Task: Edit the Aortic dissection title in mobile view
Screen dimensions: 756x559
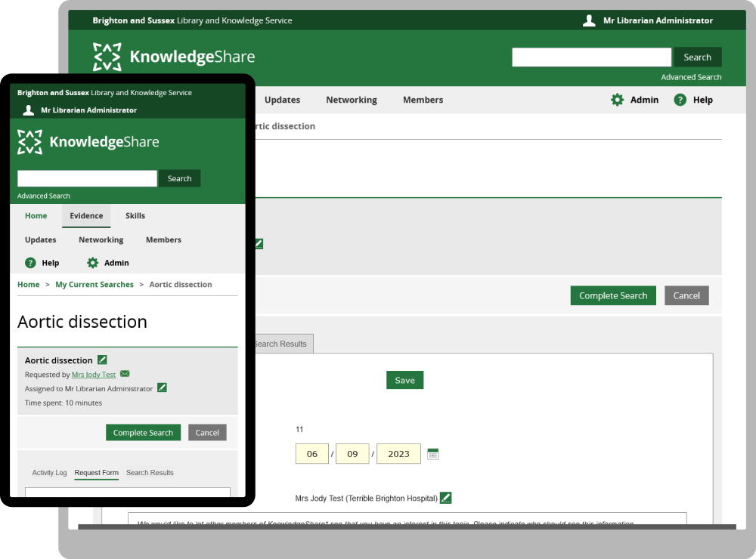Action: (103, 360)
